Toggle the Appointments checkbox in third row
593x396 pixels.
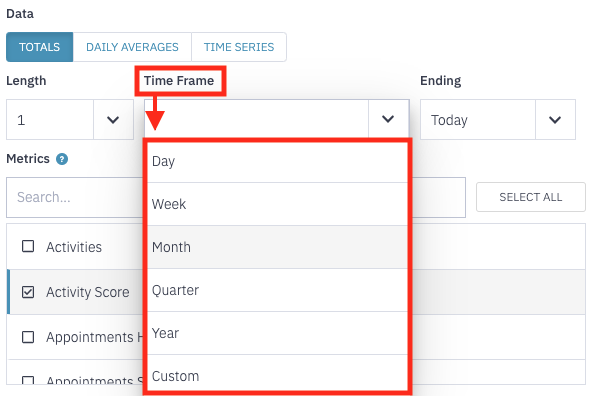coord(28,337)
